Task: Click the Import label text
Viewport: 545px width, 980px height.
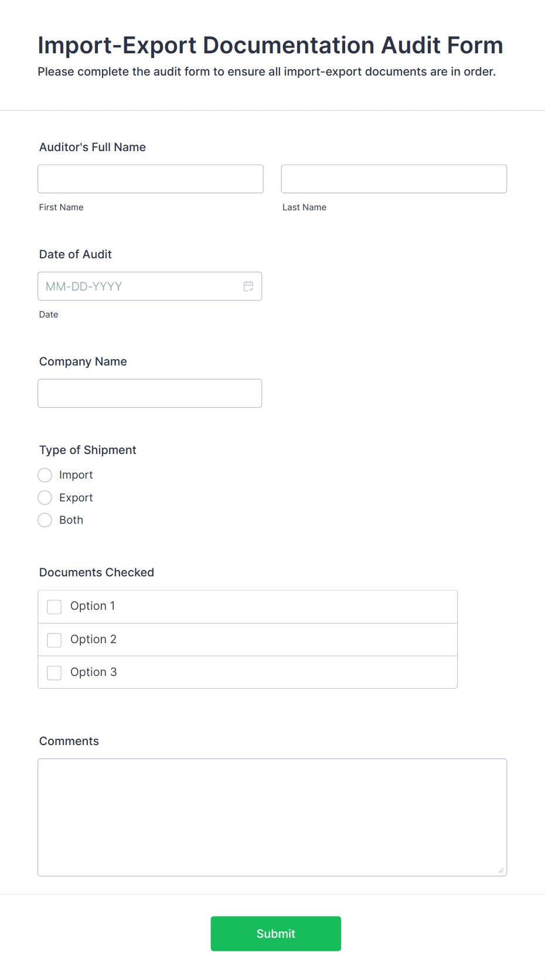Action: click(76, 475)
